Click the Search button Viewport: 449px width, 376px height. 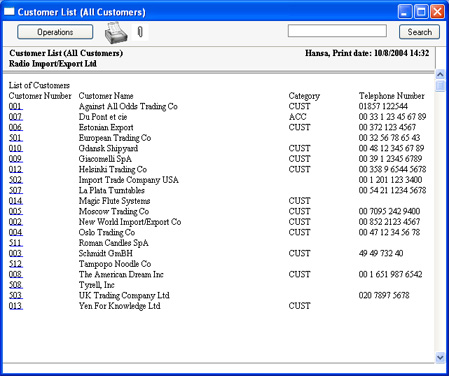419,32
